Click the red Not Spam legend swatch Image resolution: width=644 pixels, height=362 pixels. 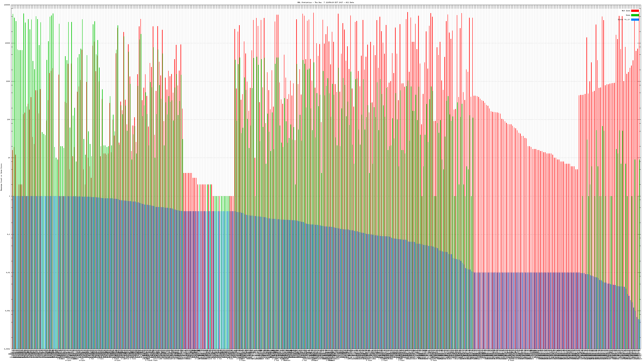(x=635, y=11)
